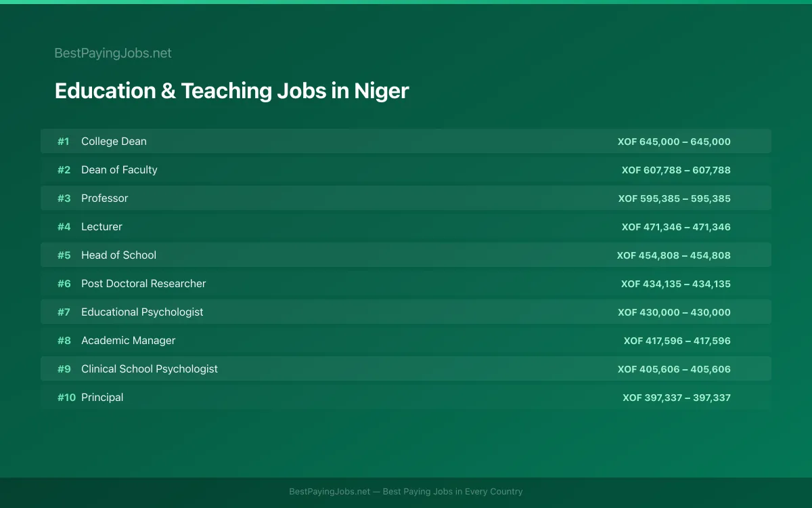Click salary XOF 430,000 – 430,000
The image size is (812, 508).
click(x=674, y=312)
